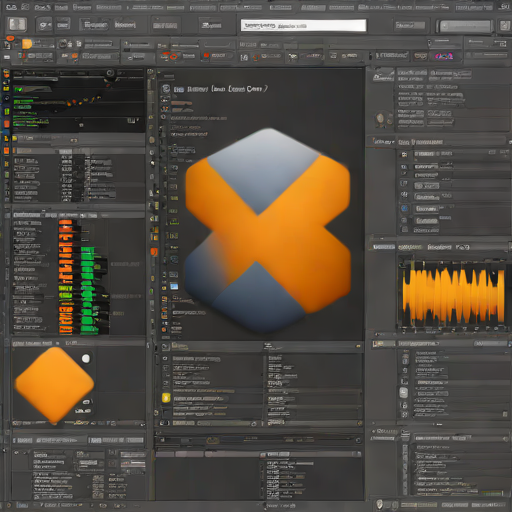
Task: Click the blue circular icon in right panel list
Action: pos(404,209)
